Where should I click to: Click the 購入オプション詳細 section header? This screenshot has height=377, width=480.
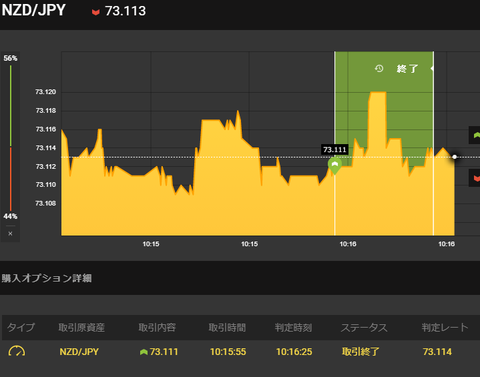(46, 278)
